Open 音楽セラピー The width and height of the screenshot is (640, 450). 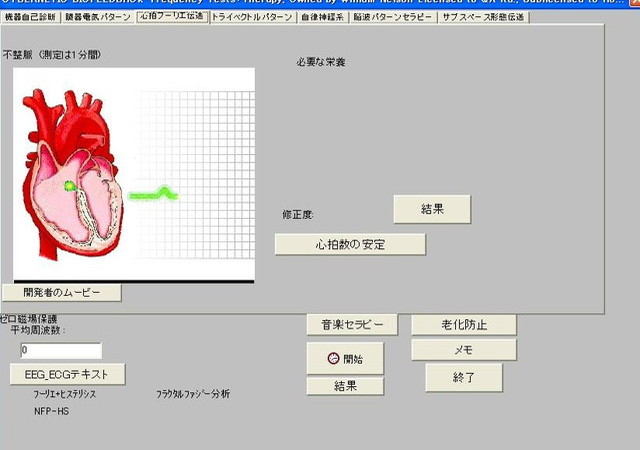point(352,325)
